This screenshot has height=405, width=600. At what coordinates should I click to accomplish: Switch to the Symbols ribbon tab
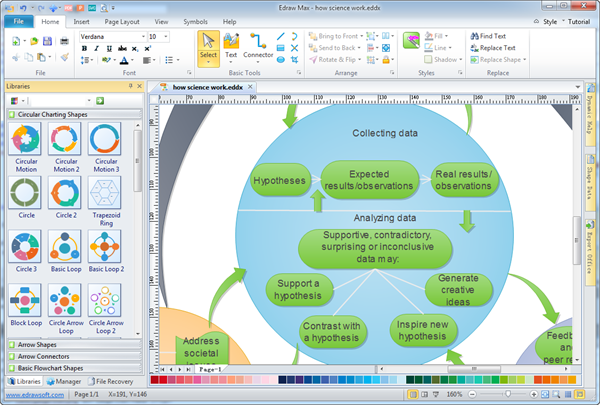[x=196, y=20]
